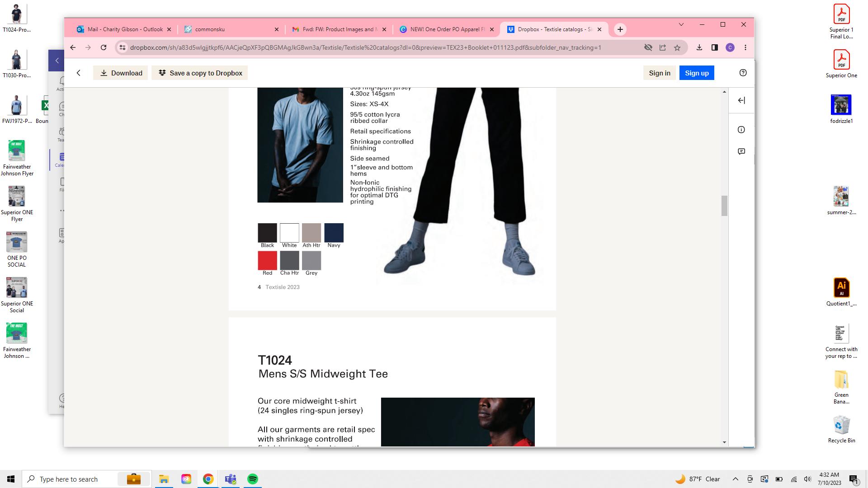The image size is (868, 488).
Task: Open the Chrome profile avatar
Action: click(730, 47)
